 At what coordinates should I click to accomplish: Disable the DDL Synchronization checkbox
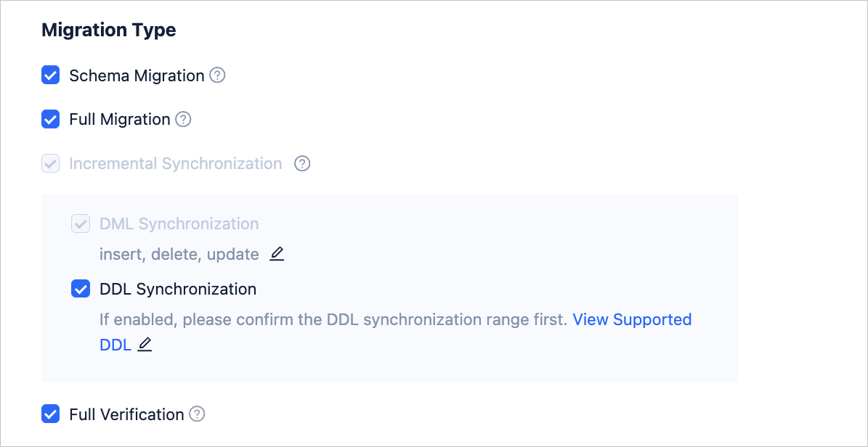pos(80,289)
